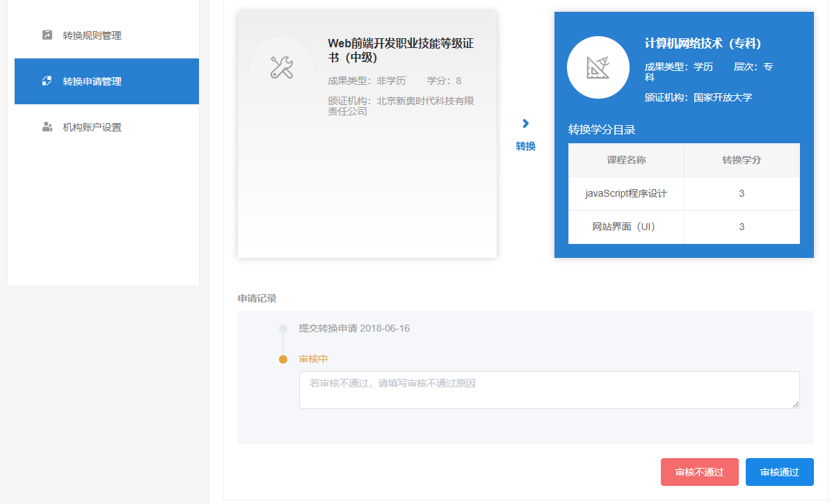Focus the rejection reason text area

tap(549, 390)
